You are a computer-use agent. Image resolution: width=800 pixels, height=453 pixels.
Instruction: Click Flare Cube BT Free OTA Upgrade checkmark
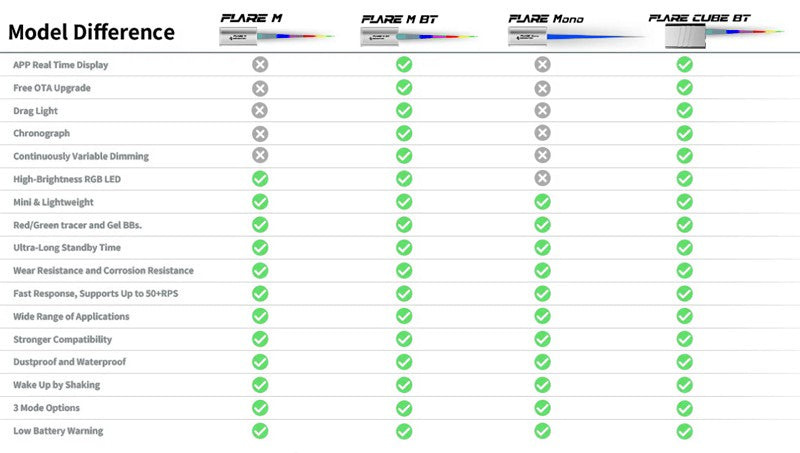(685, 87)
